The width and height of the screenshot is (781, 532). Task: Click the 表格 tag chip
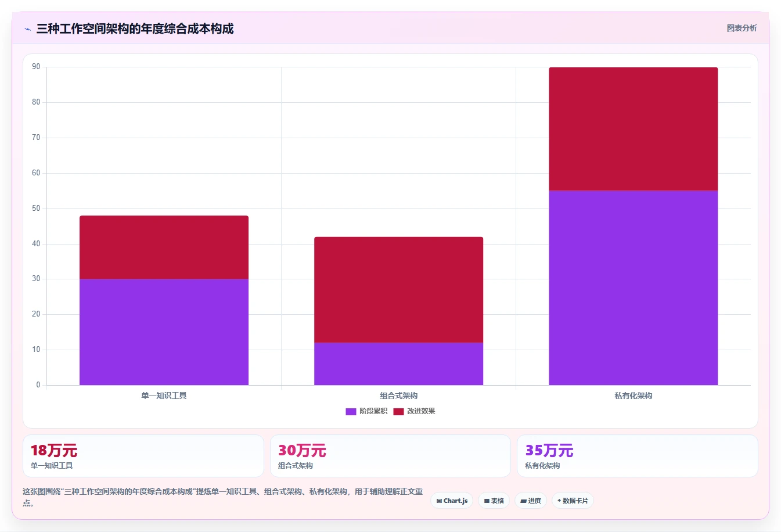tap(494, 501)
